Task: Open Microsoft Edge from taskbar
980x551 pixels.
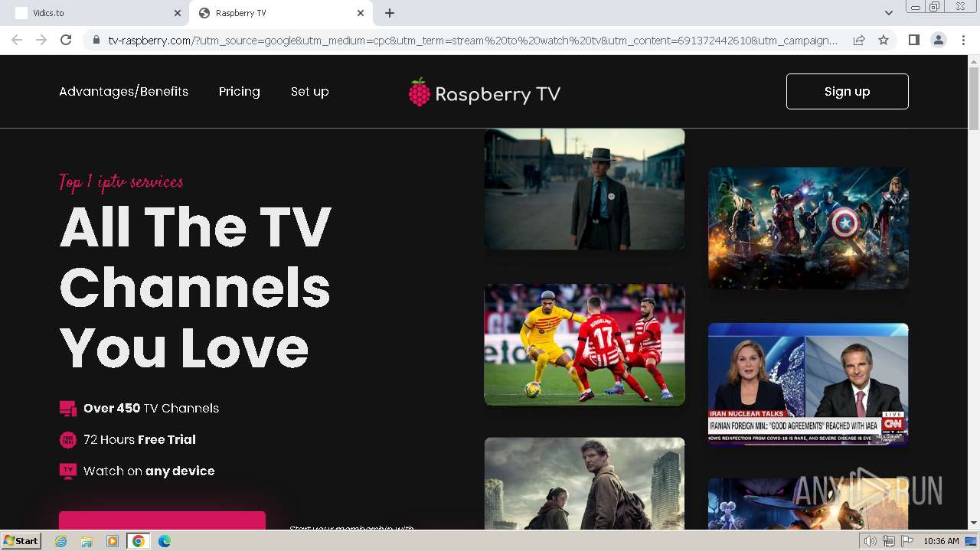Action: click(x=165, y=541)
